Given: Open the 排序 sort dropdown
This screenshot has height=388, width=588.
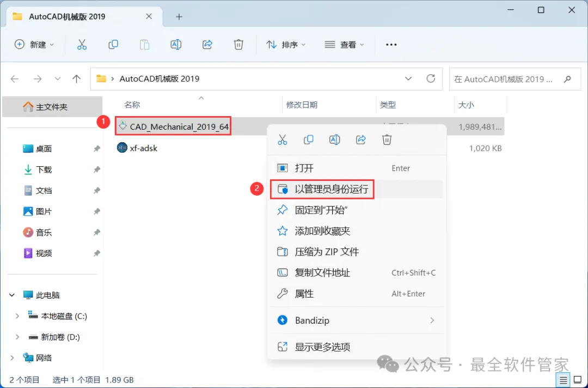Looking at the screenshot, I should [286, 45].
